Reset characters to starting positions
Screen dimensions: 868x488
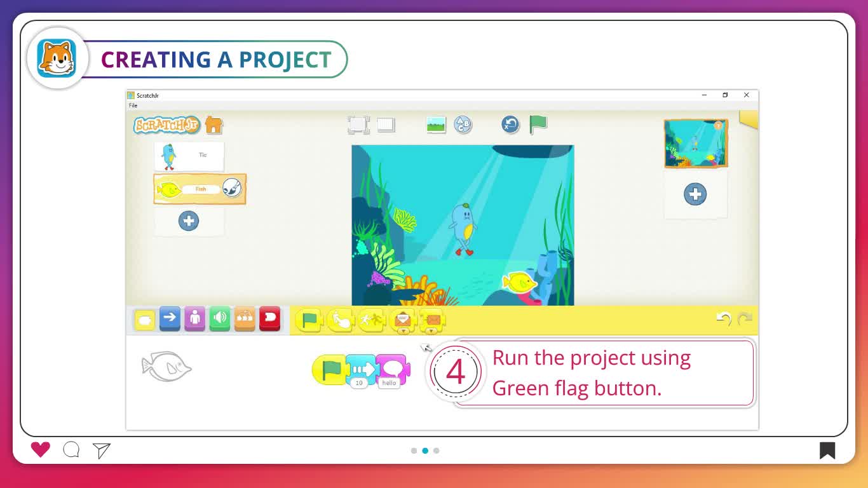[x=510, y=125]
